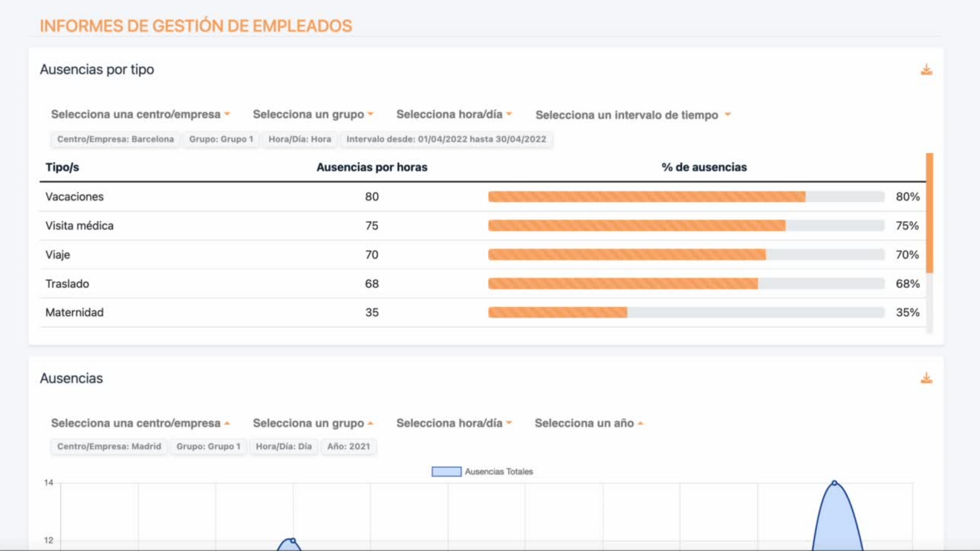This screenshot has width=980, height=551.
Task: Open centro/empresa dropdown in Ausencias por tipo
Action: [x=141, y=114]
